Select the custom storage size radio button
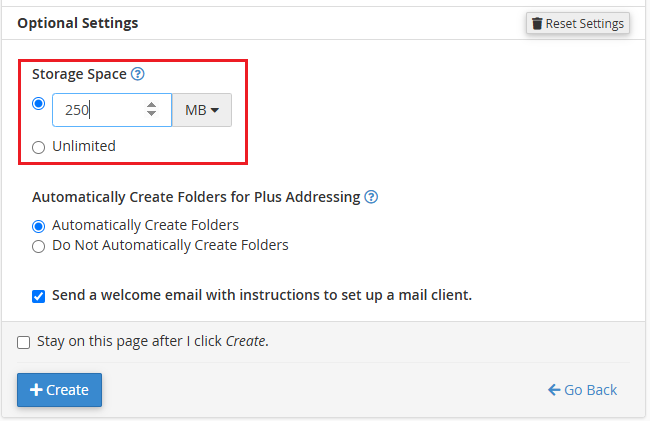Screen dimensions: 650x421 point(39,103)
